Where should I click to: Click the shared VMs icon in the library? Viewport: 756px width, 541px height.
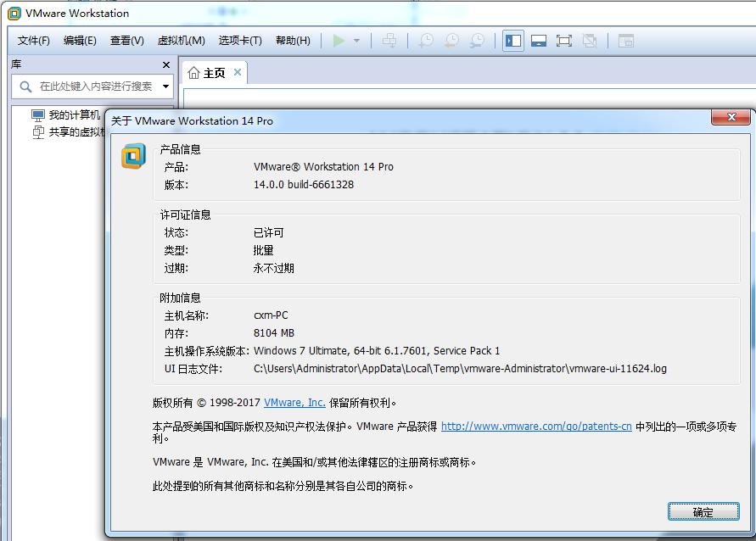tap(38, 131)
